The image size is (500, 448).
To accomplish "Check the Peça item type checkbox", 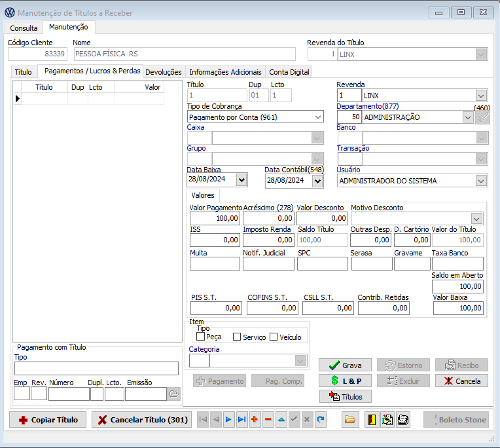I will 201,337.
